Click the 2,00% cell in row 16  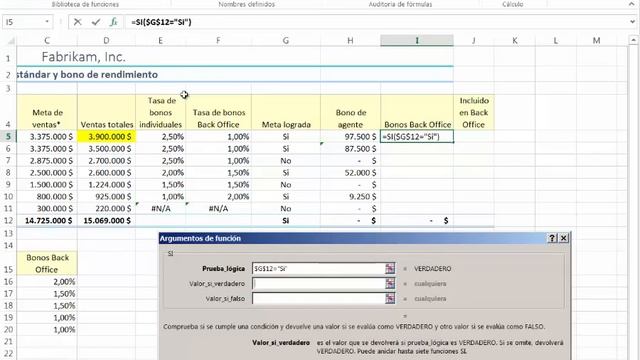point(47,282)
